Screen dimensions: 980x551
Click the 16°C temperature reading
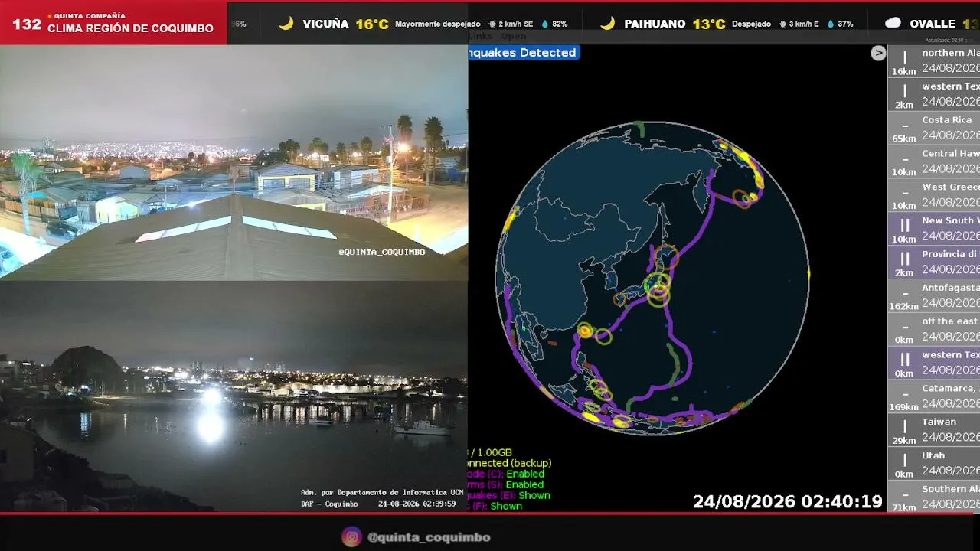(x=372, y=24)
